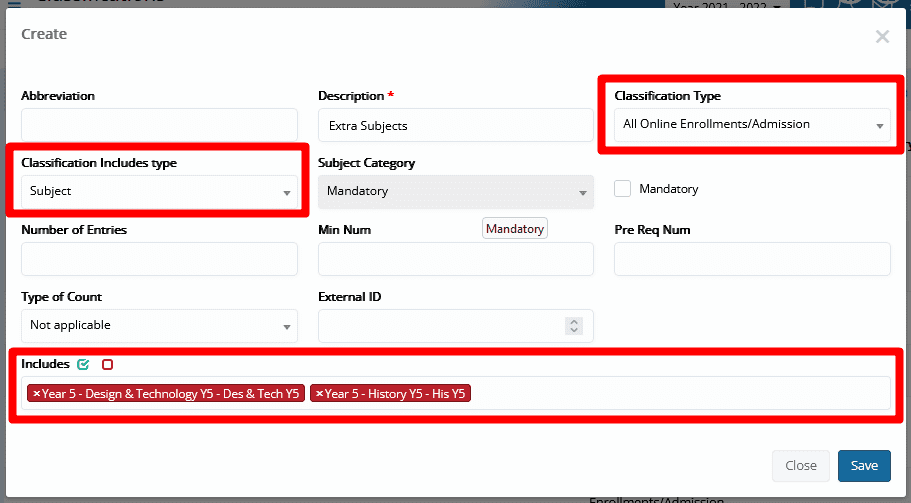Decrease External ID with the down arrow
This screenshot has height=503, width=911.
(x=574, y=330)
